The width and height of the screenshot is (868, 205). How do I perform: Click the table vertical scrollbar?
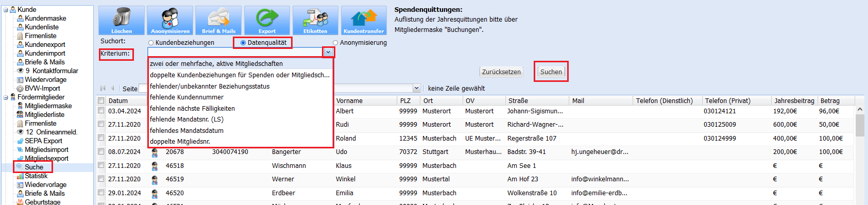click(860, 155)
